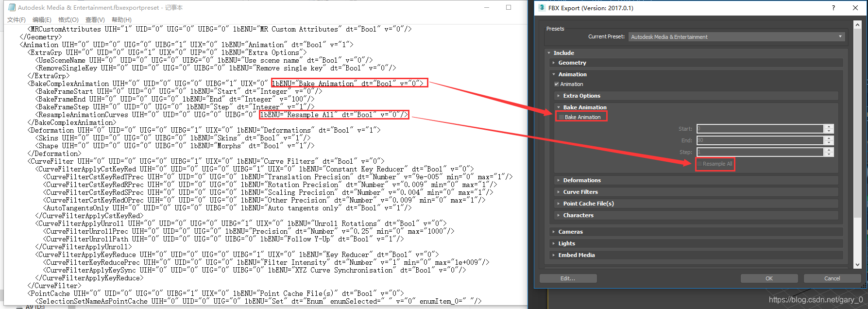This screenshot has height=309, width=868.
Task: Open the 帮助(H) menu in Notepad
Action: (x=121, y=19)
